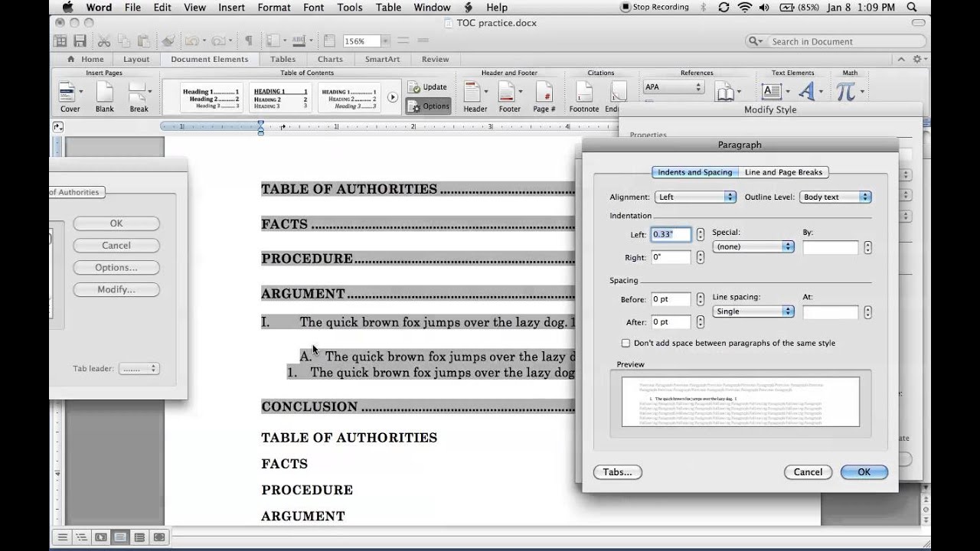980x551 pixels.
Task: Click the Bibliography book icon
Action: click(724, 93)
